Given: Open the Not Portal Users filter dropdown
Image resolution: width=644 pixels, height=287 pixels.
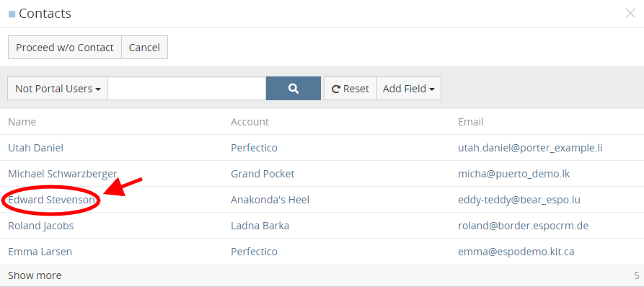Looking at the screenshot, I should [58, 88].
